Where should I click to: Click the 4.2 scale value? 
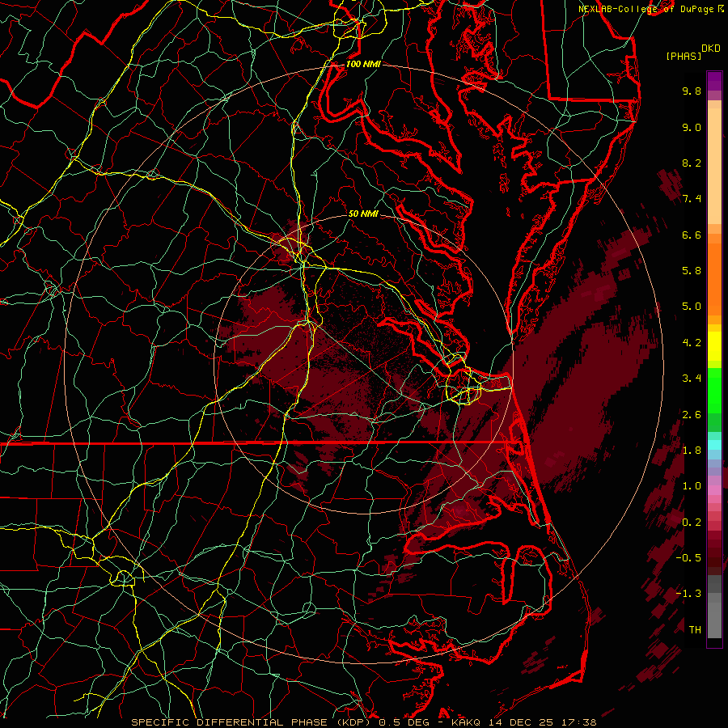(x=692, y=343)
